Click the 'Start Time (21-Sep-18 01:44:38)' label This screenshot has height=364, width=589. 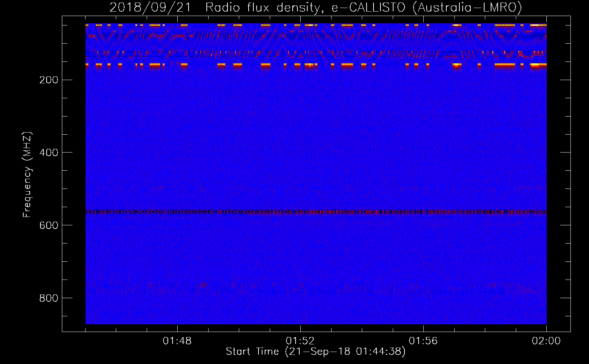coord(316,352)
